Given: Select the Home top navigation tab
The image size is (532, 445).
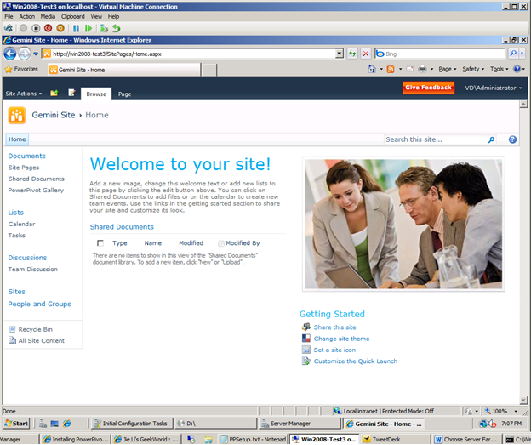Looking at the screenshot, I should (x=17, y=139).
